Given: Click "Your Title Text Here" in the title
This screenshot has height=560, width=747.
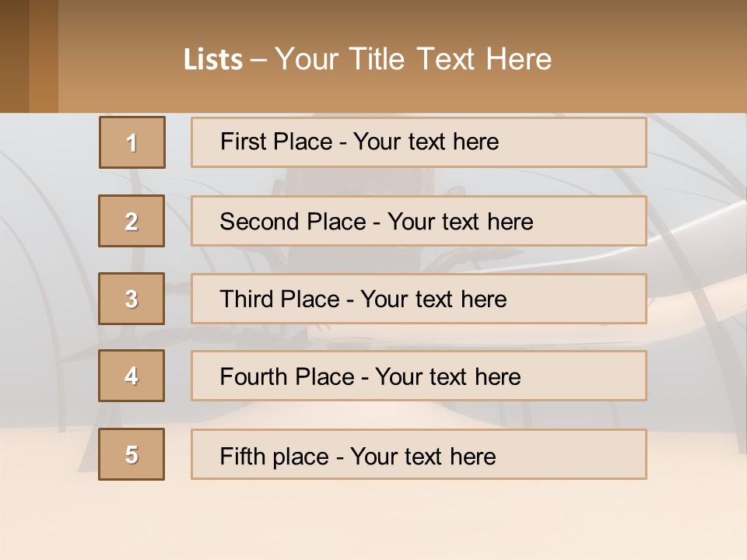Looking at the screenshot, I should tap(413, 59).
